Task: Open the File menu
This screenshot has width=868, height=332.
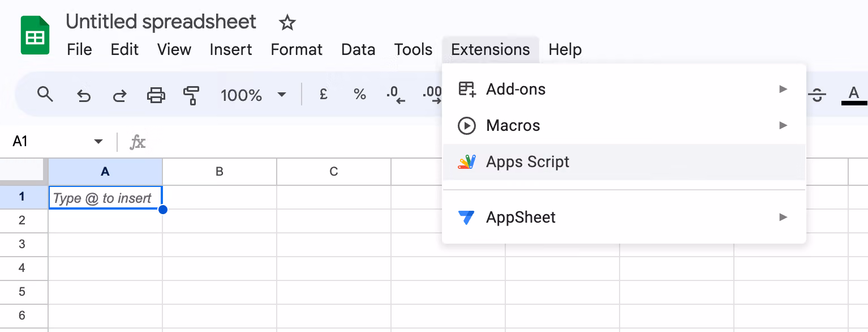Action: point(79,50)
